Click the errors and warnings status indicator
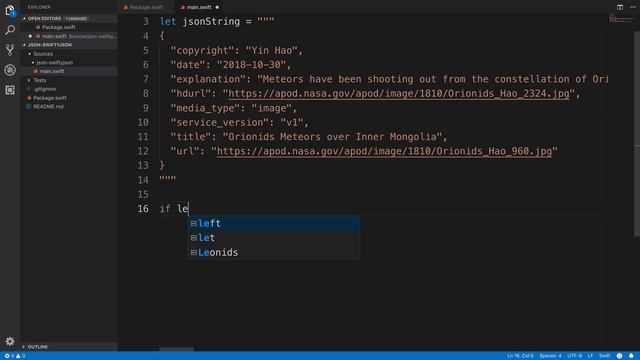 click(x=15, y=356)
